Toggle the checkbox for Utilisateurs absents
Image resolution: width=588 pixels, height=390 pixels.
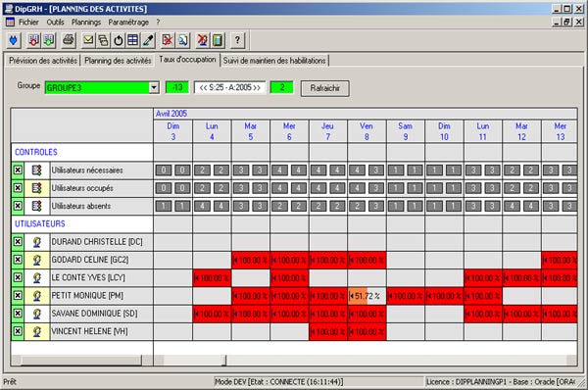pos(18,206)
